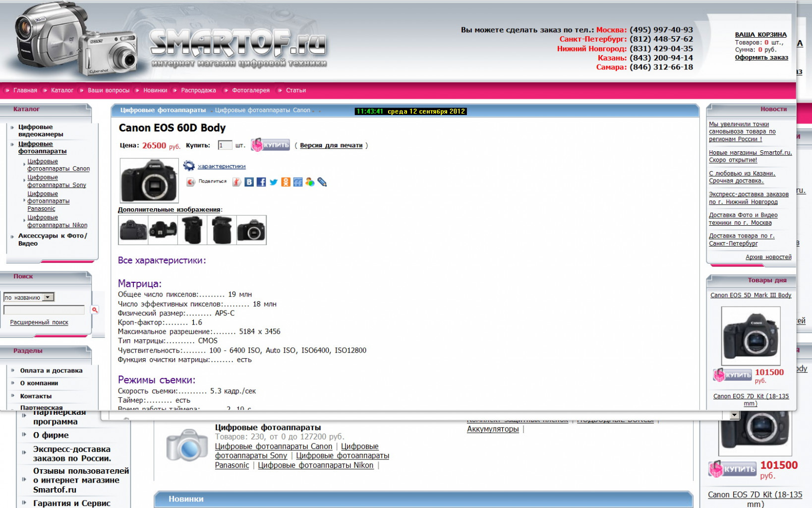Share on VKontakte via the B icon
Image resolution: width=812 pixels, height=508 pixels.
[249, 182]
